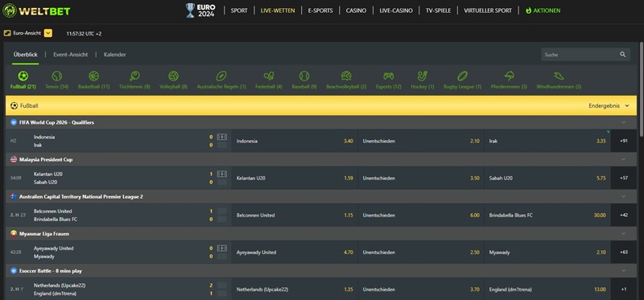Collapse Myanmar Liga Frauen section
This screenshot has width=644, height=300.
point(623,233)
